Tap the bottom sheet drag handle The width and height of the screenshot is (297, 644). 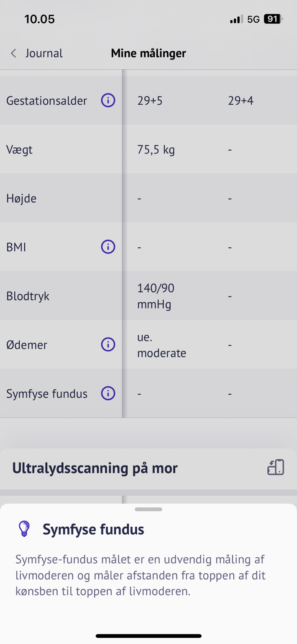coord(148,509)
